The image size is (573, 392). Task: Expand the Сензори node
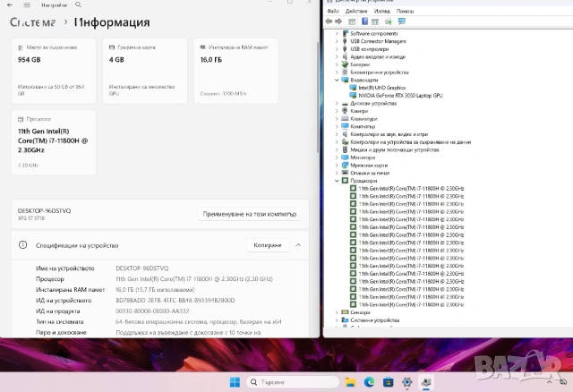337,312
